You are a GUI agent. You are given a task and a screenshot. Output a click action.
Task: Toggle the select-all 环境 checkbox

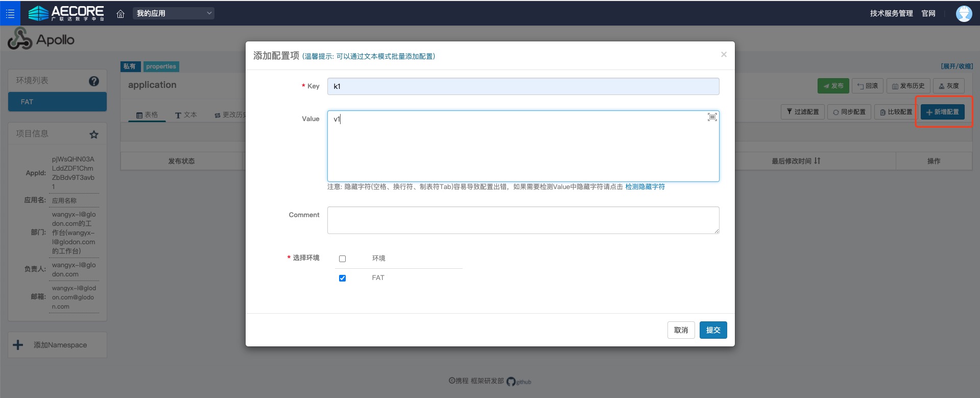click(342, 259)
